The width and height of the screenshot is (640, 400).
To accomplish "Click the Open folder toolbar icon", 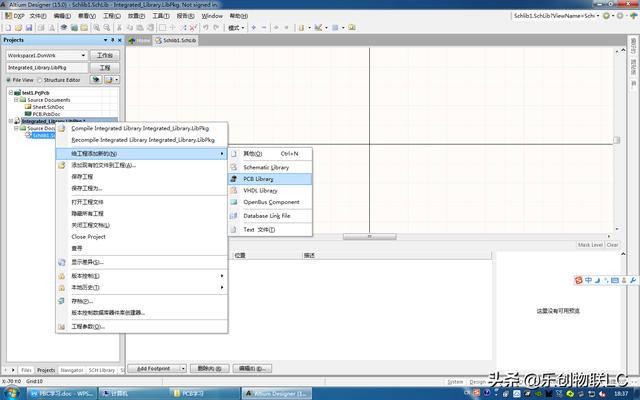I will pos(18,28).
